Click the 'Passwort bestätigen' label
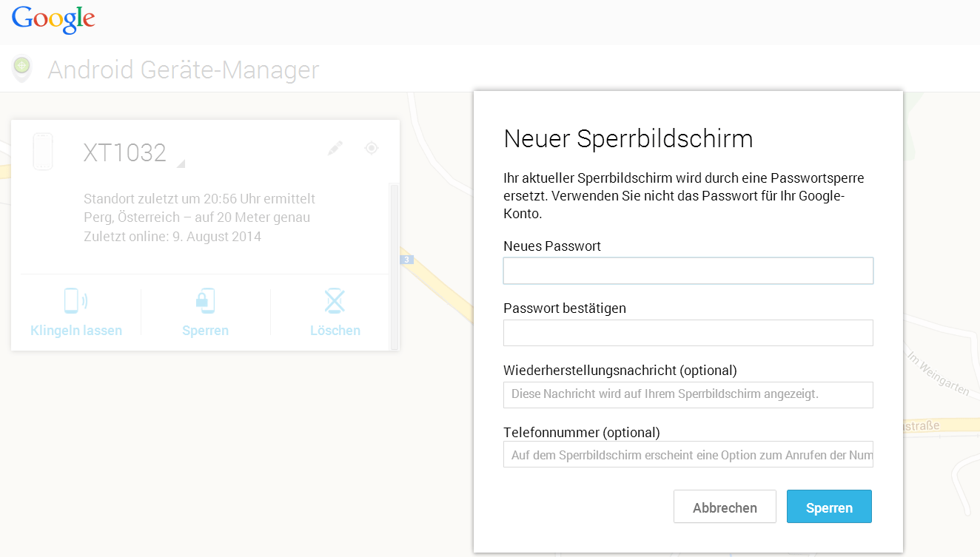Image resolution: width=980 pixels, height=557 pixels. tap(565, 308)
